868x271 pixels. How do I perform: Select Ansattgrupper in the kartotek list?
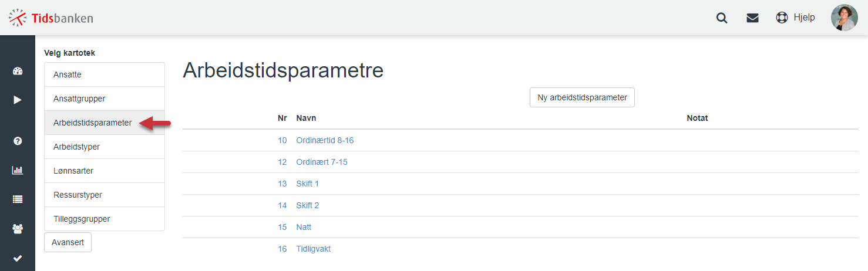pos(105,99)
